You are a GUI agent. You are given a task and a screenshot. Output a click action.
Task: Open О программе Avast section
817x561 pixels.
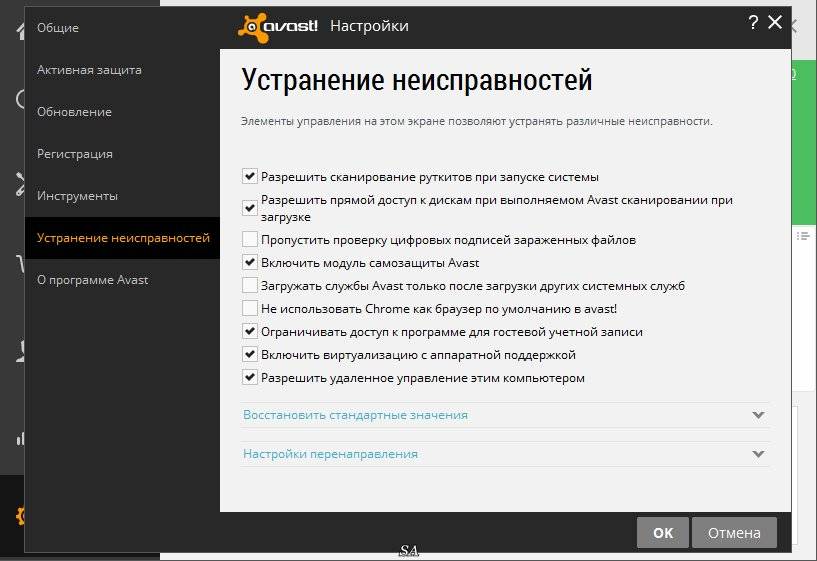coord(92,280)
